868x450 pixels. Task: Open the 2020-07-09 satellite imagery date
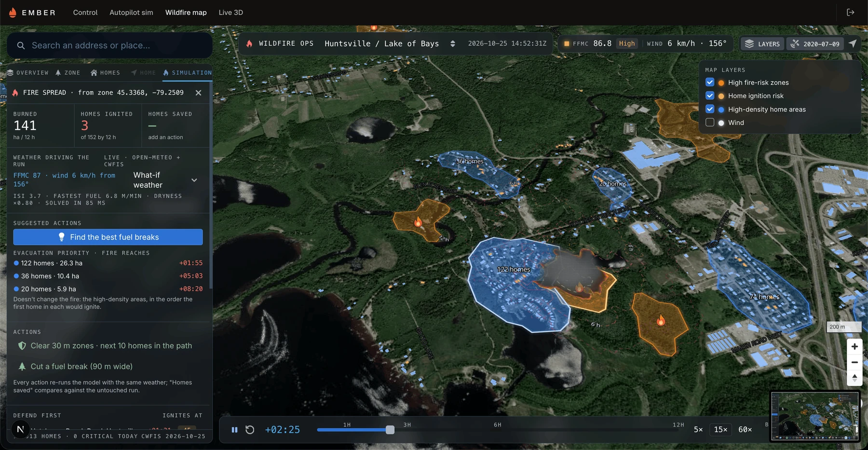pos(815,44)
